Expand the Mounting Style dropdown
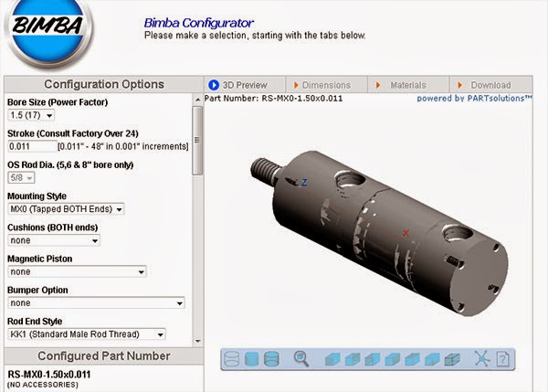The height and width of the screenshot is (392, 548). tap(66, 209)
